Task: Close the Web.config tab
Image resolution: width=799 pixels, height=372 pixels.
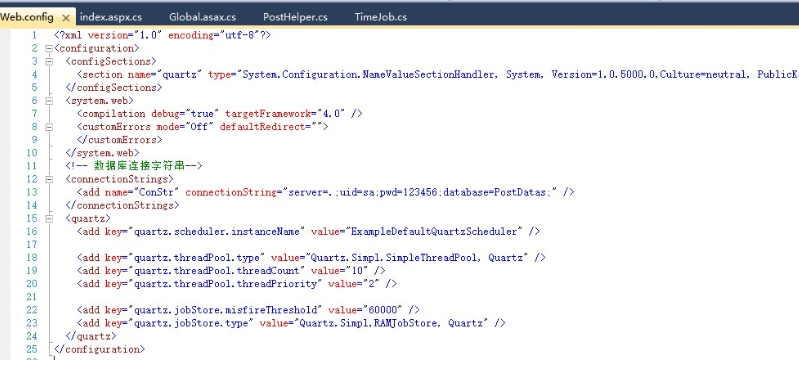Action: (x=66, y=17)
